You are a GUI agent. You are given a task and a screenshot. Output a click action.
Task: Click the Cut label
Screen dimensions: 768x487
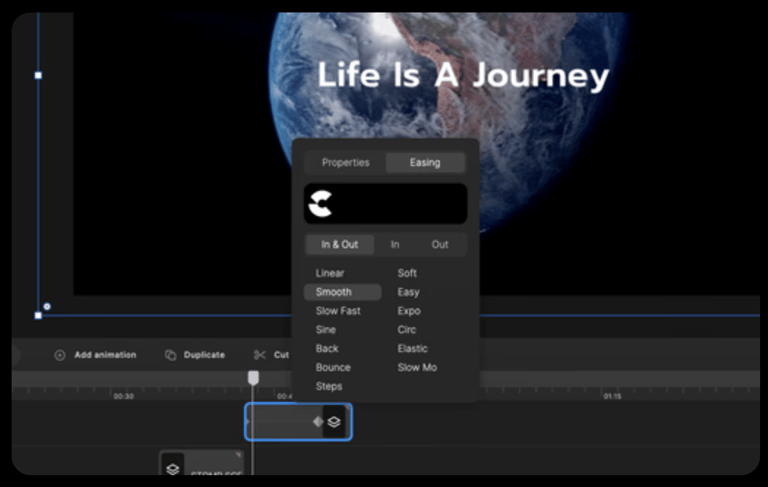coord(281,355)
